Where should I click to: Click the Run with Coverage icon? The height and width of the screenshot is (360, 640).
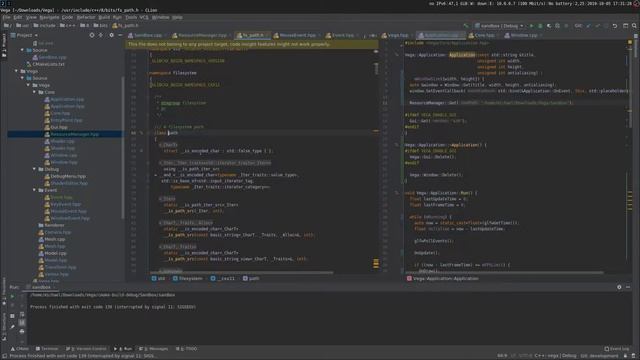[x=549, y=26]
